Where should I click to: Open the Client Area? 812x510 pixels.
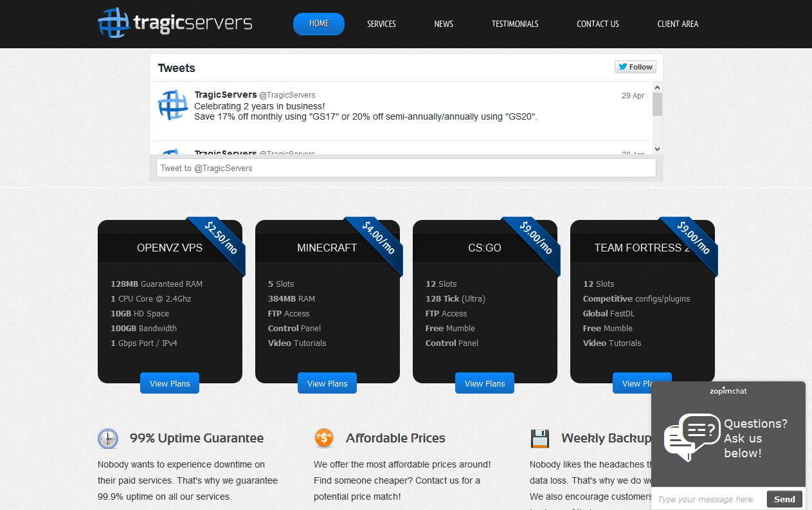pos(678,24)
